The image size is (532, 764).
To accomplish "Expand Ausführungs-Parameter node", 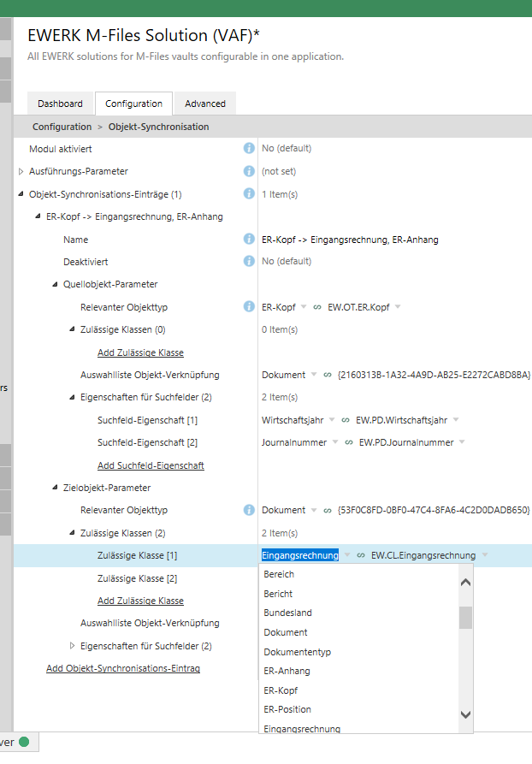I will pyautogui.click(x=21, y=171).
